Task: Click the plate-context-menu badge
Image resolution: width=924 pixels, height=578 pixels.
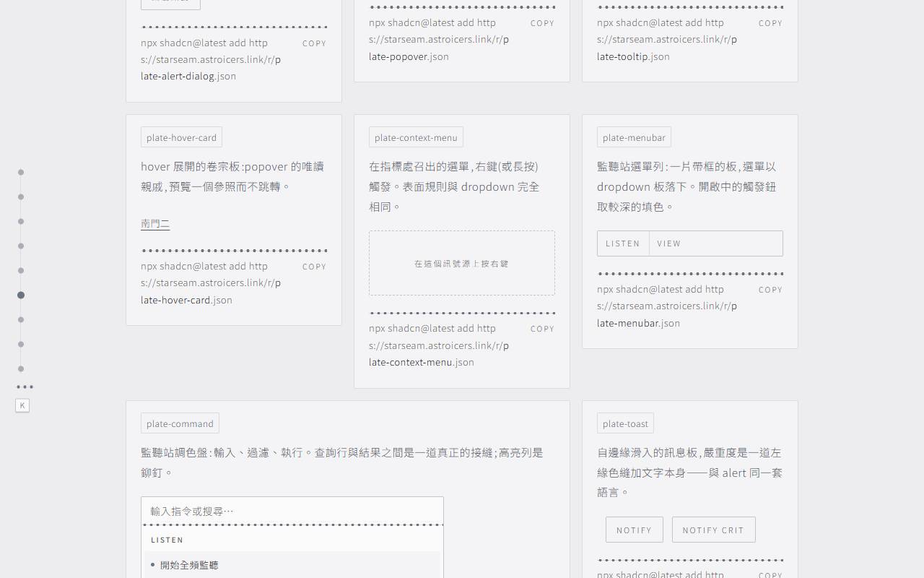Action: (416, 137)
